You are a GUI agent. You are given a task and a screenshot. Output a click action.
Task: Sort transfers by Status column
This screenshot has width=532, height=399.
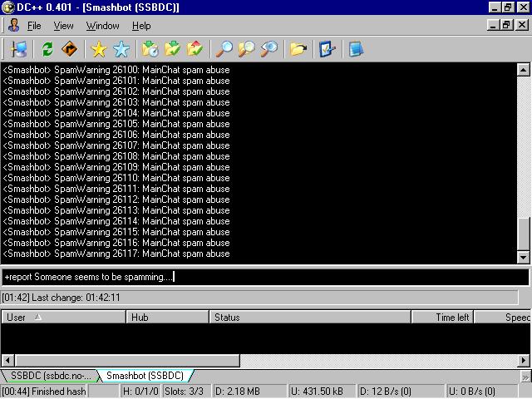[x=310, y=318]
